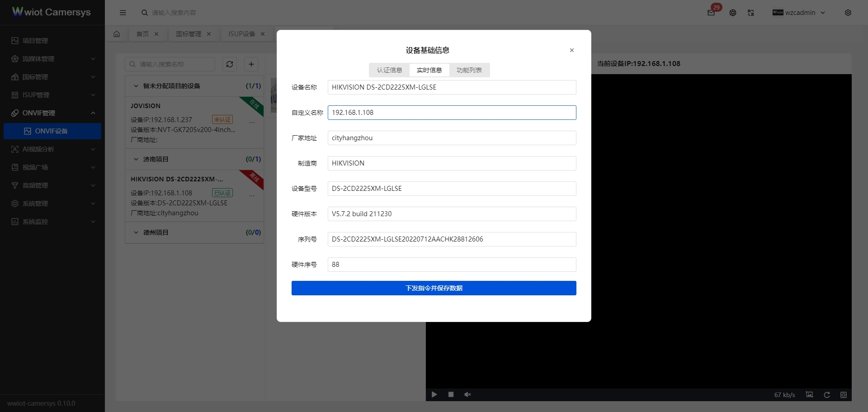Select the 功能列表 tab
The height and width of the screenshot is (412, 868).
coord(469,70)
